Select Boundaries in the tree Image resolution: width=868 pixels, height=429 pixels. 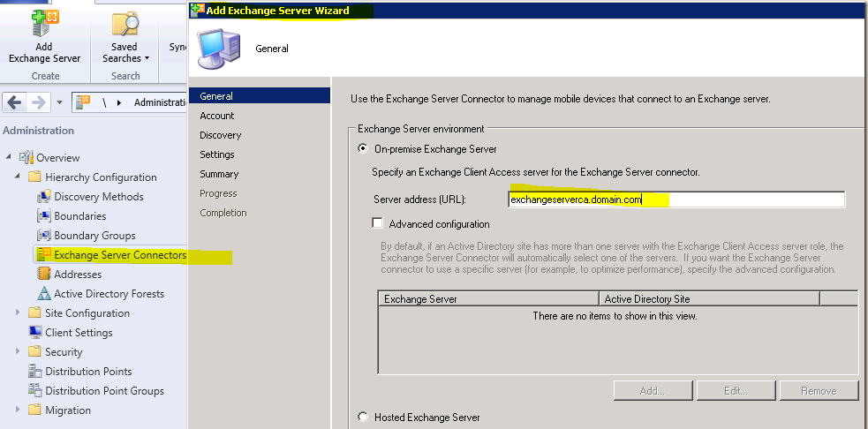80,216
